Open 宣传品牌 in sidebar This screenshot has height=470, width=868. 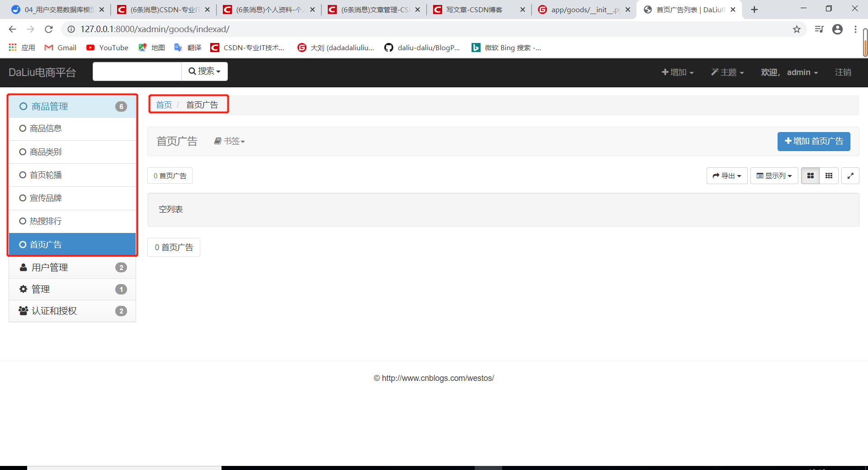[72, 198]
